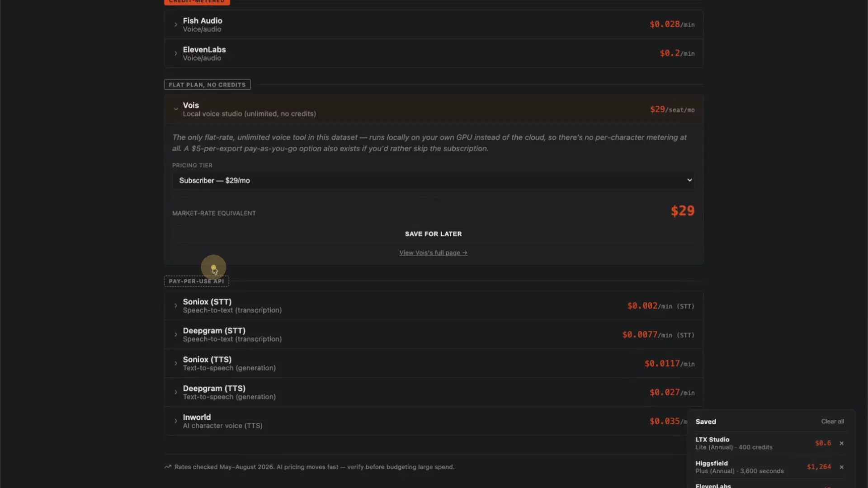Select the FLAT PLAN, NO CREDITS label

tap(207, 85)
